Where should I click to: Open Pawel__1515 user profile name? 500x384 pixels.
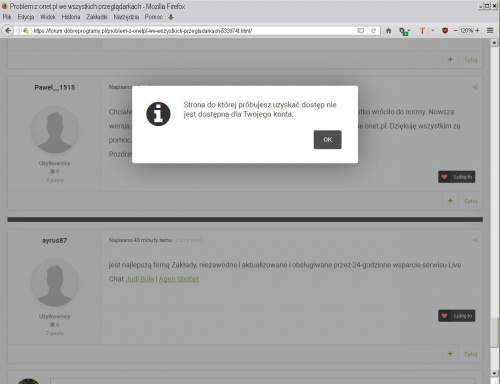[55, 87]
